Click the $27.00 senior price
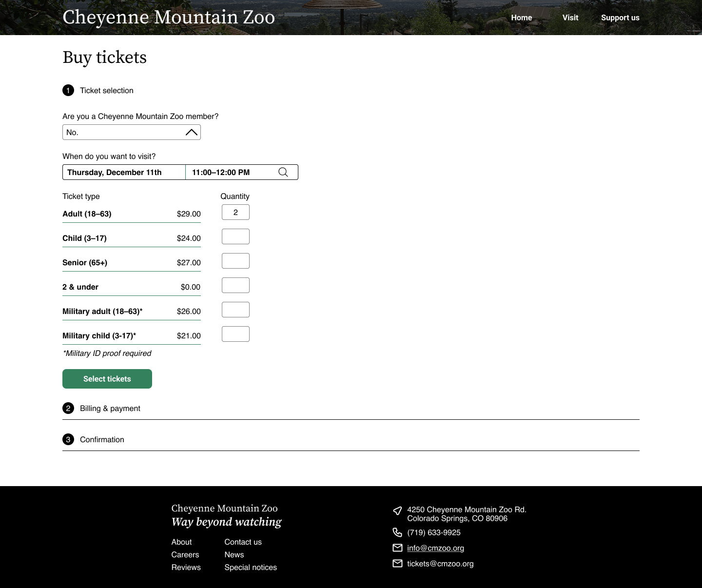 click(x=189, y=263)
